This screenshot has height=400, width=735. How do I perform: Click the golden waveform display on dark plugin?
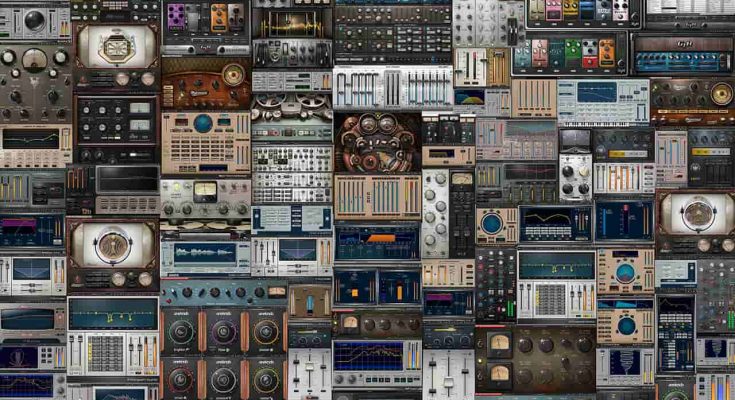click(x=292, y=24)
